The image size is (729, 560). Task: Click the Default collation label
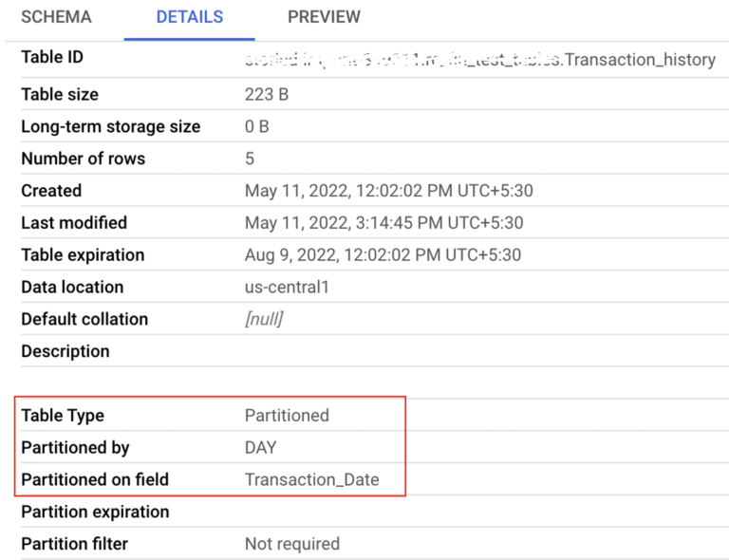point(84,319)
